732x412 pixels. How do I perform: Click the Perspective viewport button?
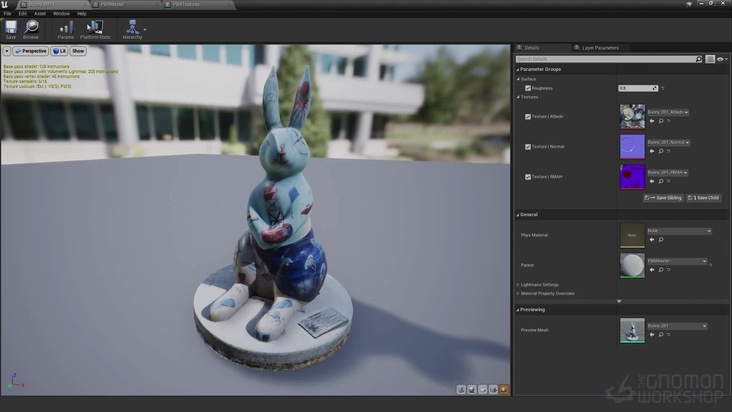(31, 51)
